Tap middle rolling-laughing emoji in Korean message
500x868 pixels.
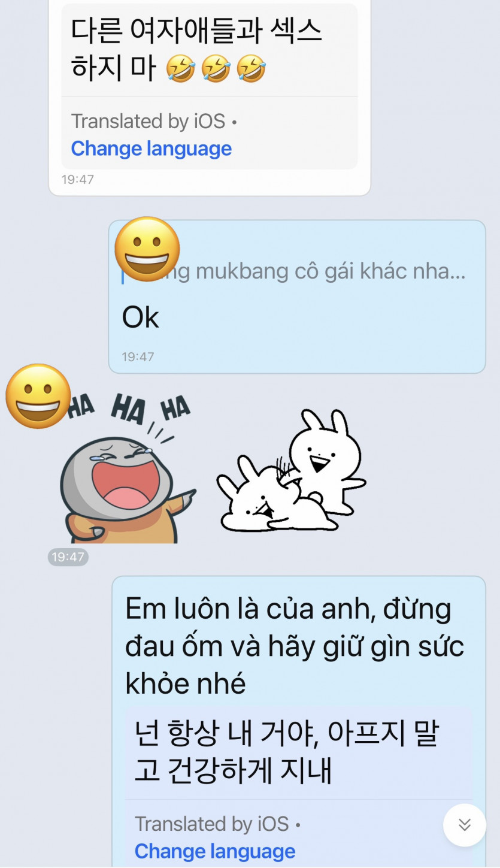(216, 68)
